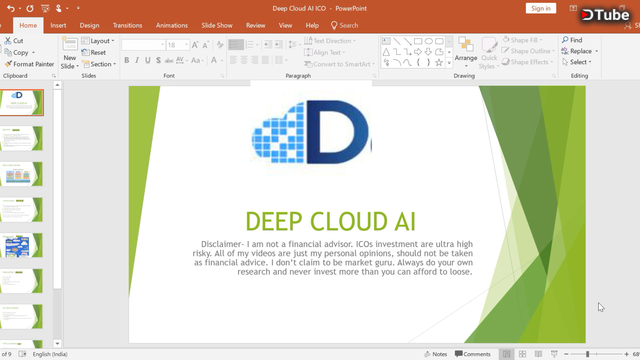Undo the last action
Viewport: 640px width, 360px height.
[11, 8]
